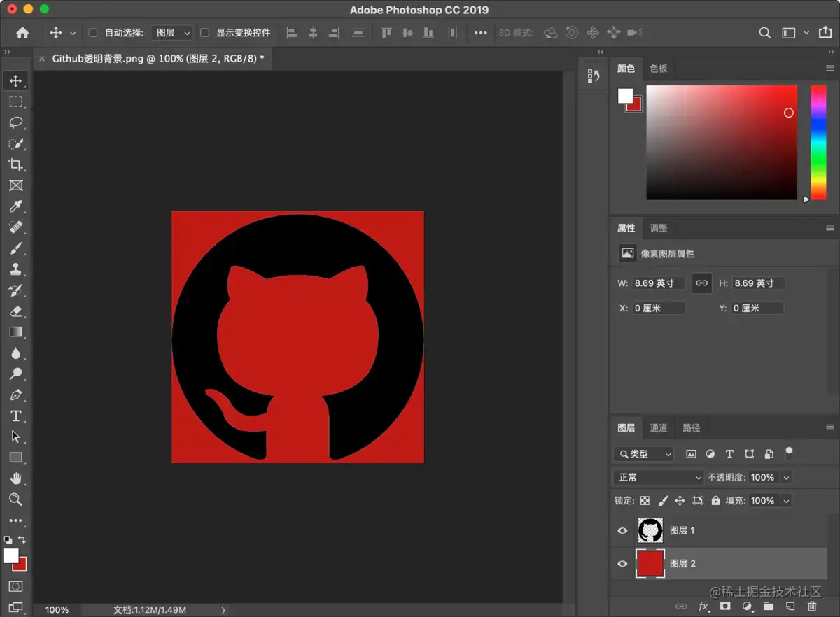
Task: Select the Horizontal Type tool
Action: (15, 416)
